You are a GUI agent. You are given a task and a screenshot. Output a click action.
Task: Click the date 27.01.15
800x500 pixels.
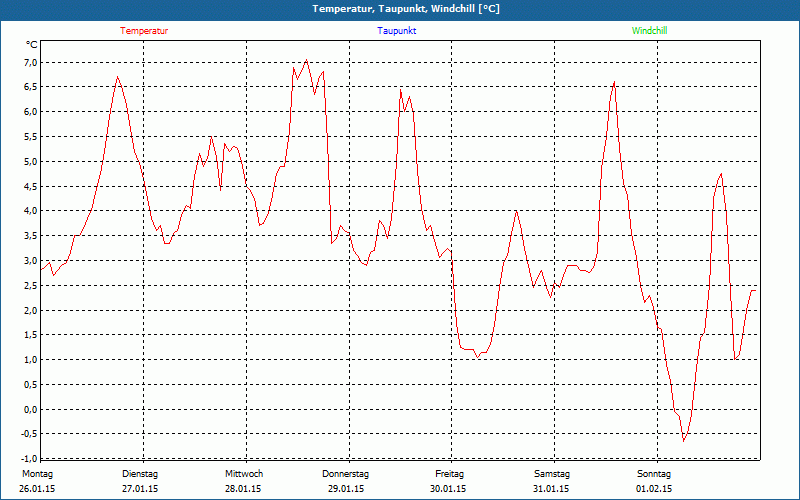tap(140, 489)
